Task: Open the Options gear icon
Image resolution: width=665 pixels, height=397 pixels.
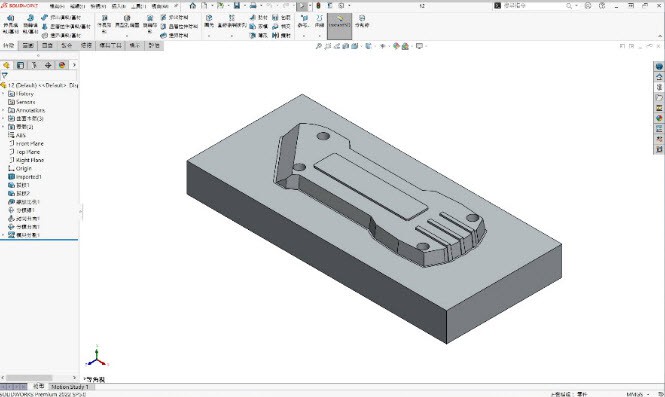Action: click(x=341, y=6)
